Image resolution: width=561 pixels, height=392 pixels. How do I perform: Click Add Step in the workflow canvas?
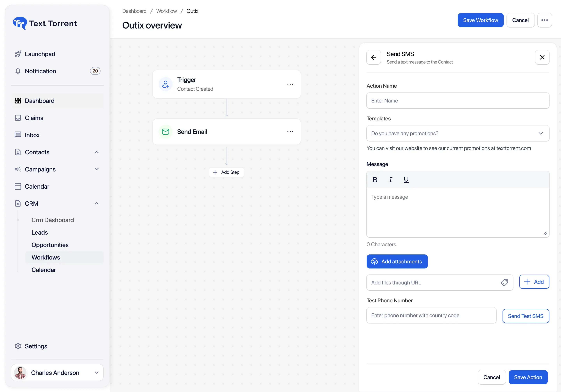(x=226, y=172)
